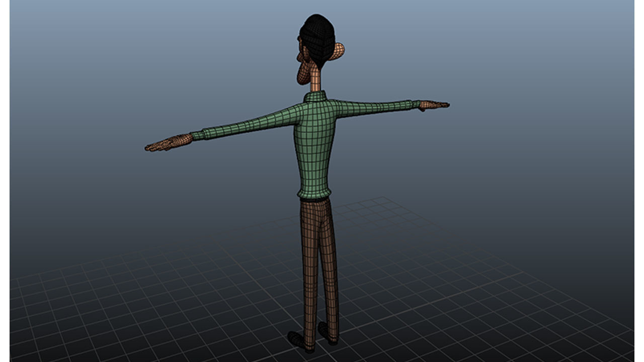Select the character's neck
Image resolution: width=644 pixels, height=362 pixels.
(315, 80)
